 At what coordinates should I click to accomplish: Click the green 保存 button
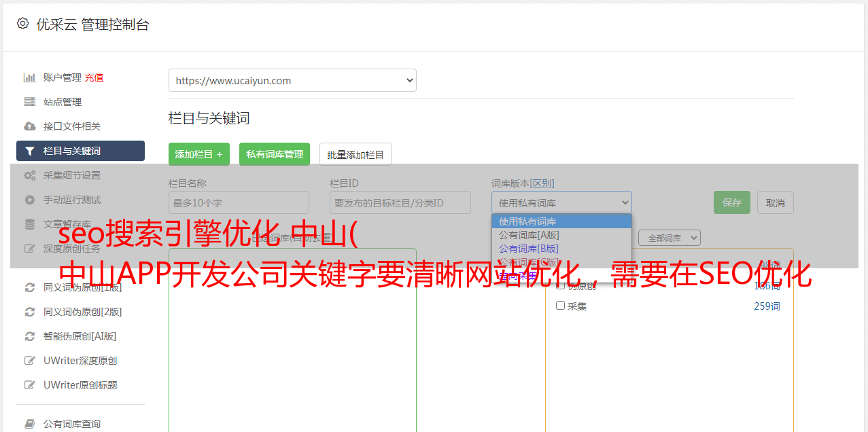tap(732, 202)
